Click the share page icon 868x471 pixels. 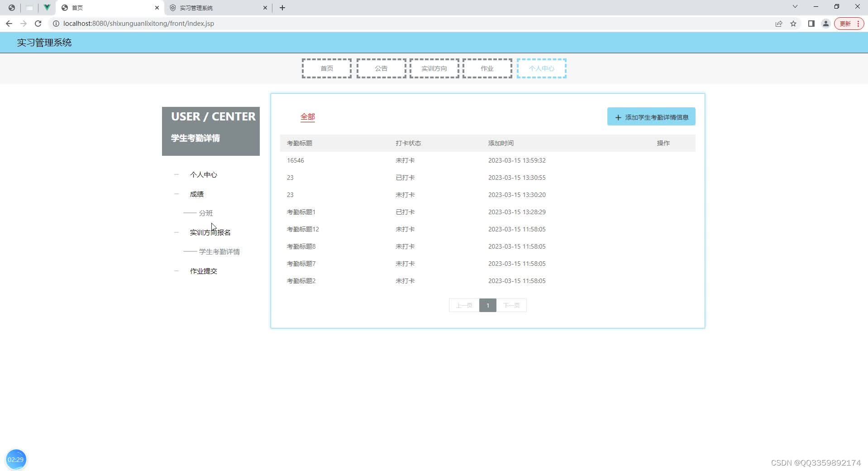pos(779,24)
